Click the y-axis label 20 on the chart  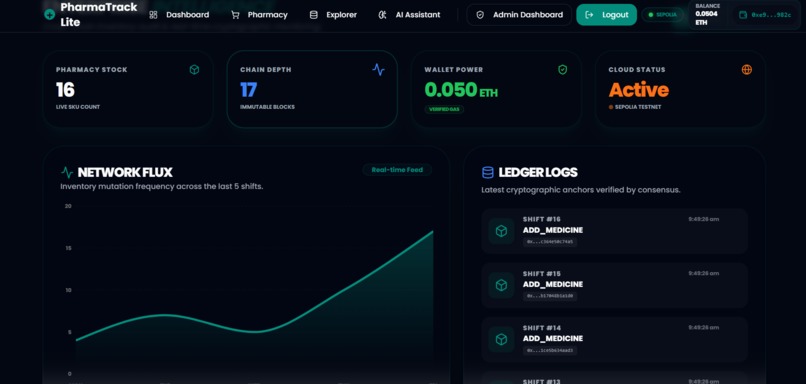click(68, 206)
